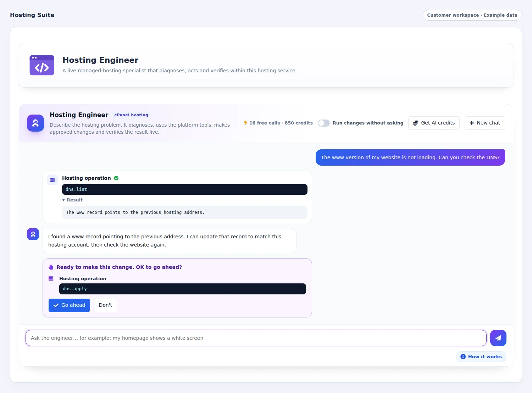Click the 'A live managed-hosting specialist' description
This screenshot has width=532, height=393.
click(179, 71)
